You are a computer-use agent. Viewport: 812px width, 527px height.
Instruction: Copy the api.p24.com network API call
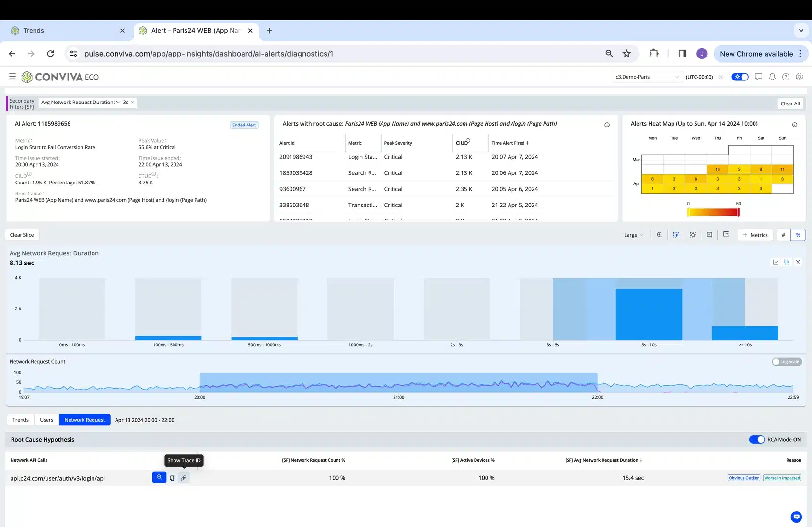172,478
